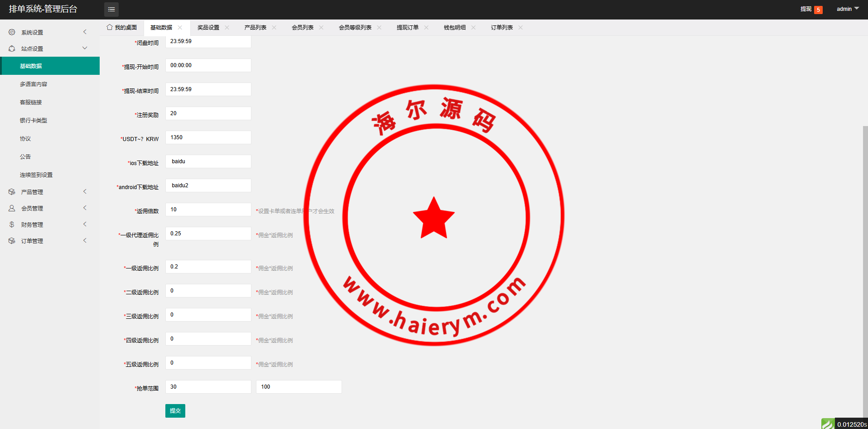Close the 奖品设置 tab

(227, 28)
